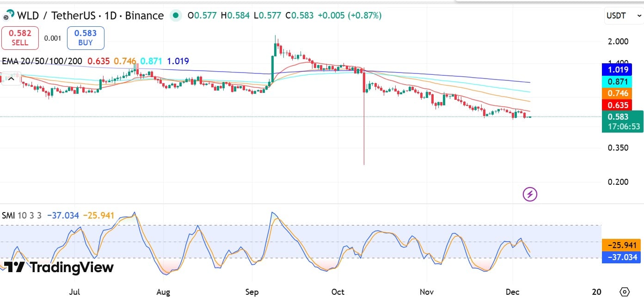
Task: Click the green market status dot beside OHLC values
Action: [176, 15]
